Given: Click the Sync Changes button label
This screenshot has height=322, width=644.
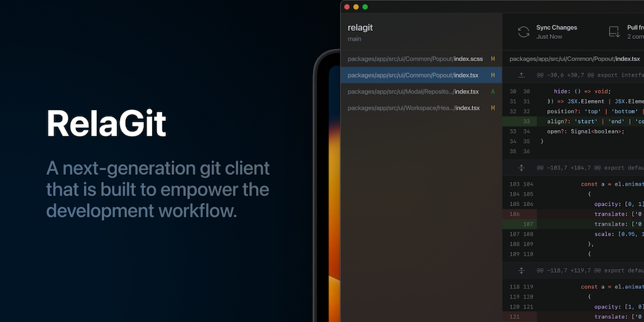Looking at the screenshot, I should 557,28.
